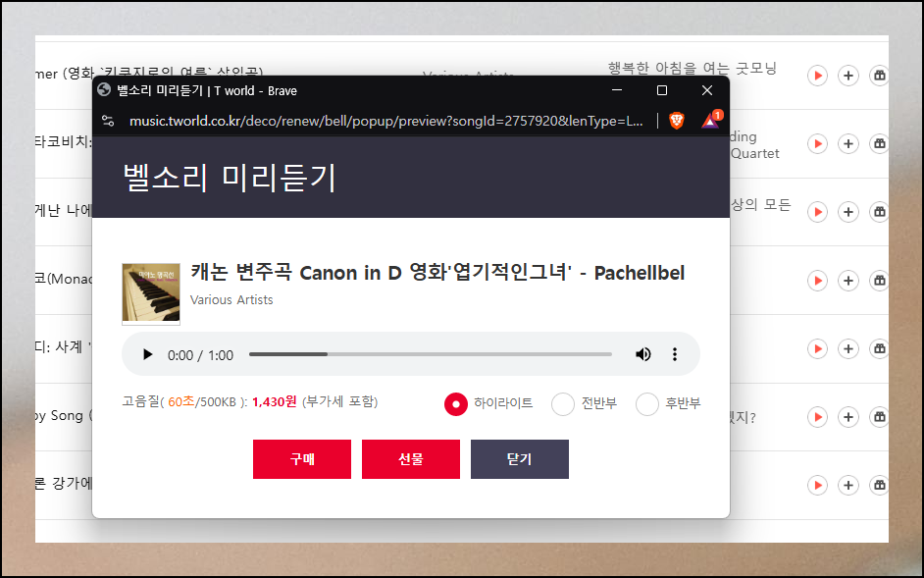Gift icon in the '행복한 아침을 여는 굿모닝' row

coord(879,76)
